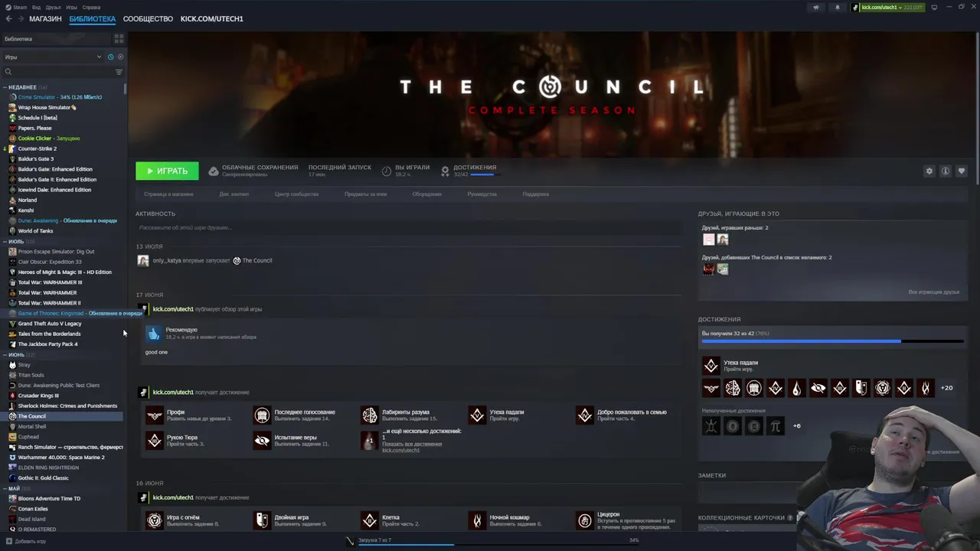Open game information icon
This screenshot has width=980, height=551.
point(946,171)
